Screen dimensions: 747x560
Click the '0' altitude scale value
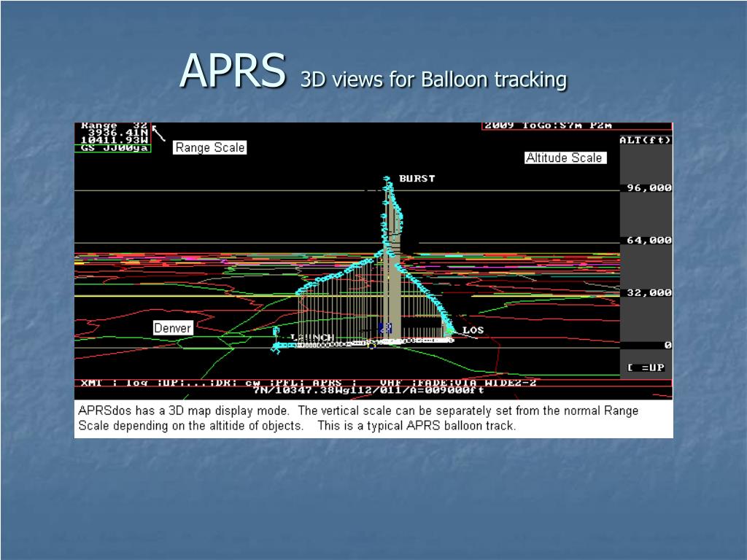coord(668,345)
